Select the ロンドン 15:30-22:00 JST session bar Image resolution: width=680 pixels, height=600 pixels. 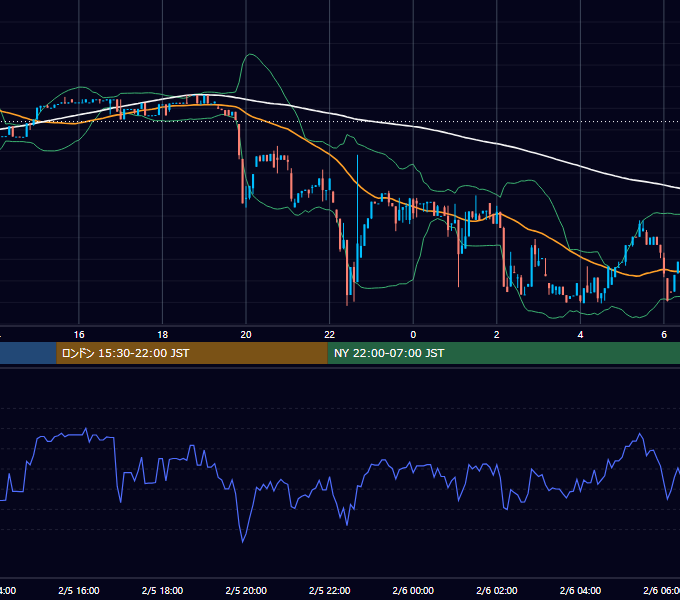coord(192,353)
